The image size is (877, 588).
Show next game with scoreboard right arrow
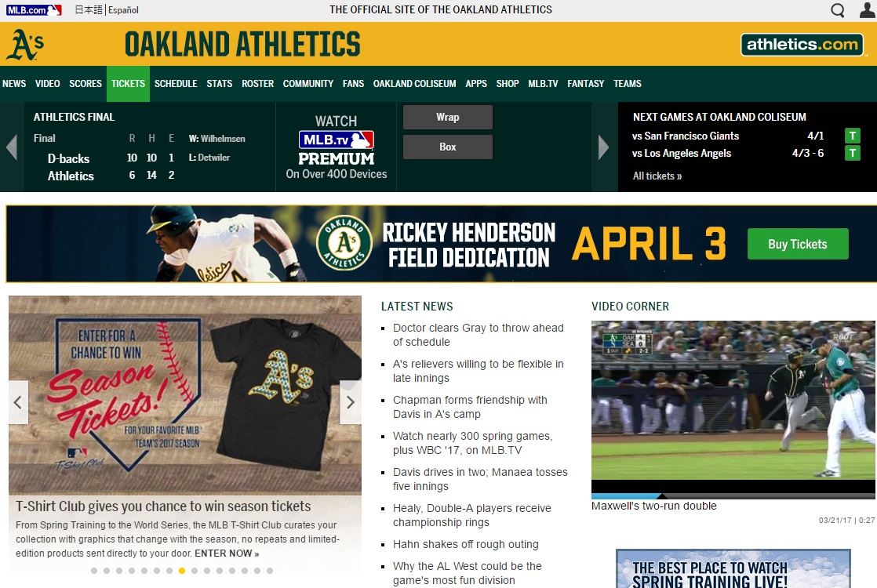(x=603, y=147)
